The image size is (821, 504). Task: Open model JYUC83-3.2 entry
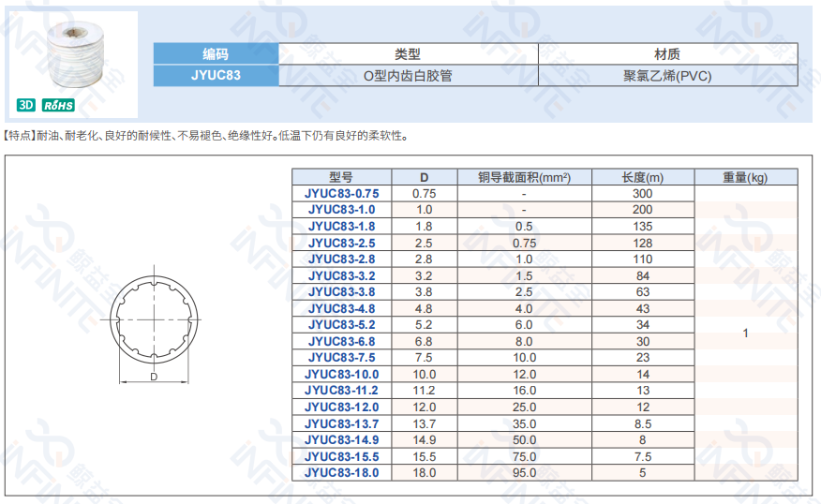click(341, 275)
